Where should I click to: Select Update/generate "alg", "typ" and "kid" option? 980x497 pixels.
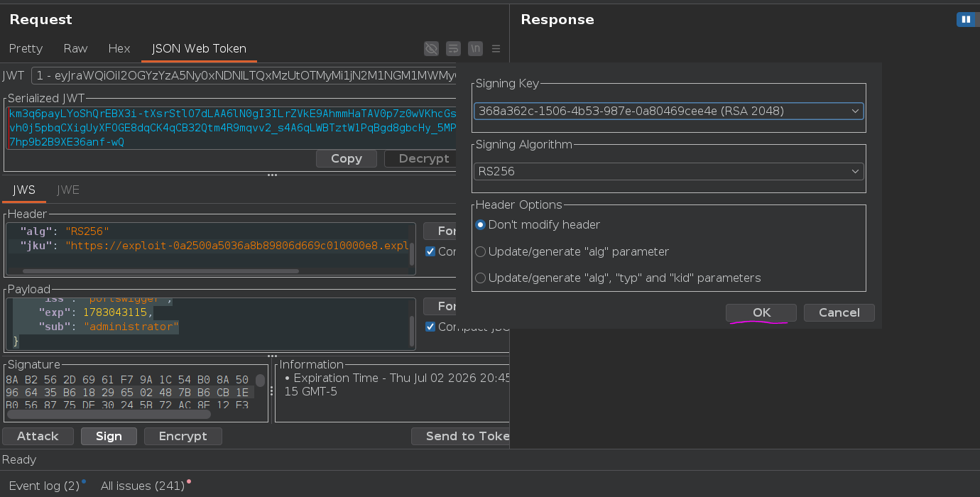(618, 278)
